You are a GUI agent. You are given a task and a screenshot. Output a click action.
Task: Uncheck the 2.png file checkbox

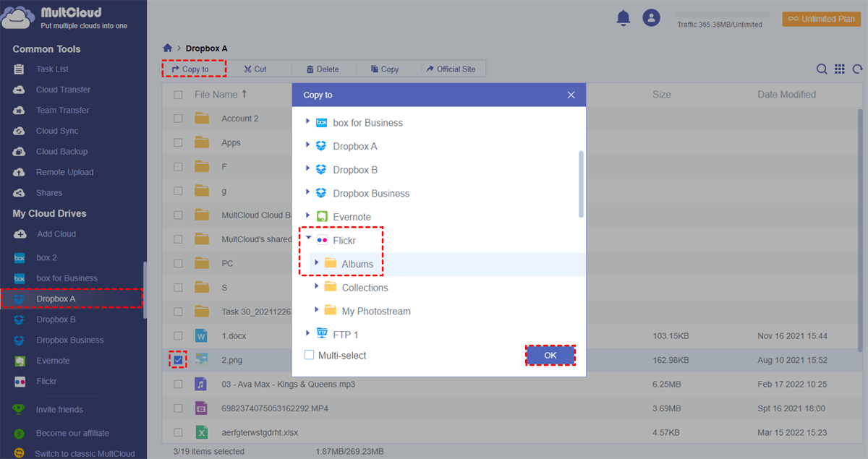[x=178, y=360]
